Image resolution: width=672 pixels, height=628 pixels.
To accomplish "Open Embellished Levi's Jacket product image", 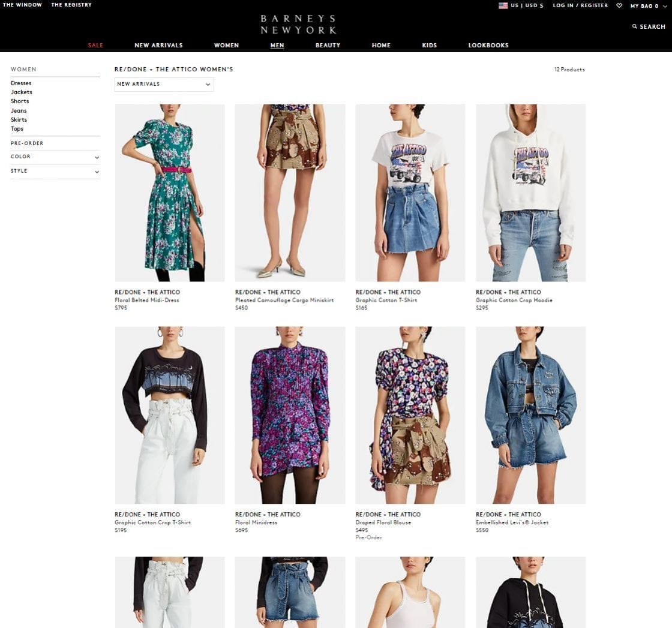I will click(530, 415).
